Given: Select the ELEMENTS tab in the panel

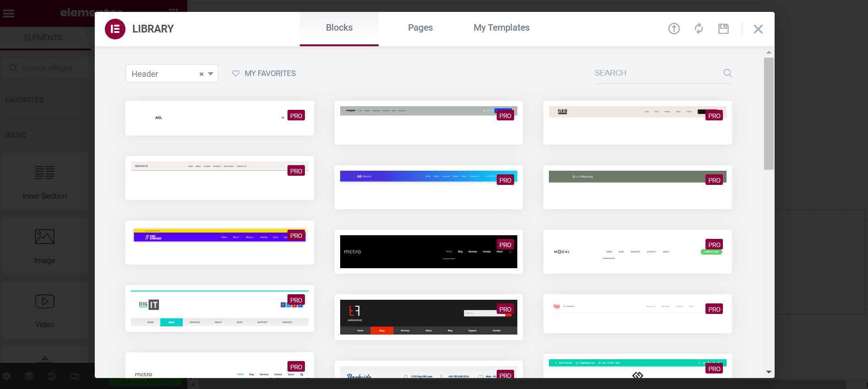Looking at the screenshot, I should click(43, 38).
